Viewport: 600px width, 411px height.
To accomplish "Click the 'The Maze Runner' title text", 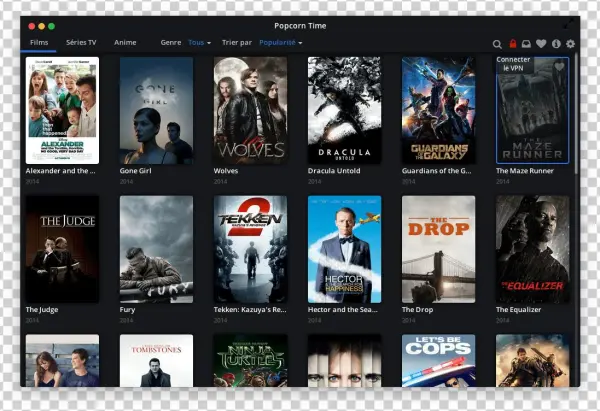I will click(x=525, y=171).
